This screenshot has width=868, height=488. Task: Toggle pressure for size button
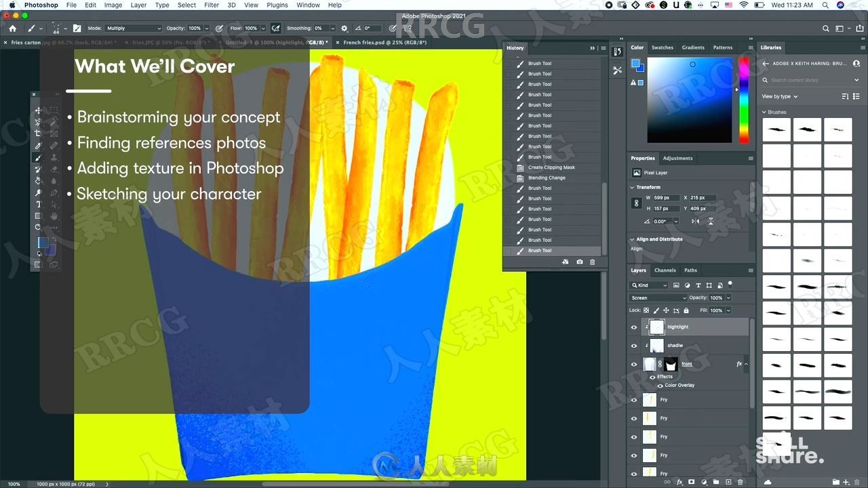coord(392,28)
